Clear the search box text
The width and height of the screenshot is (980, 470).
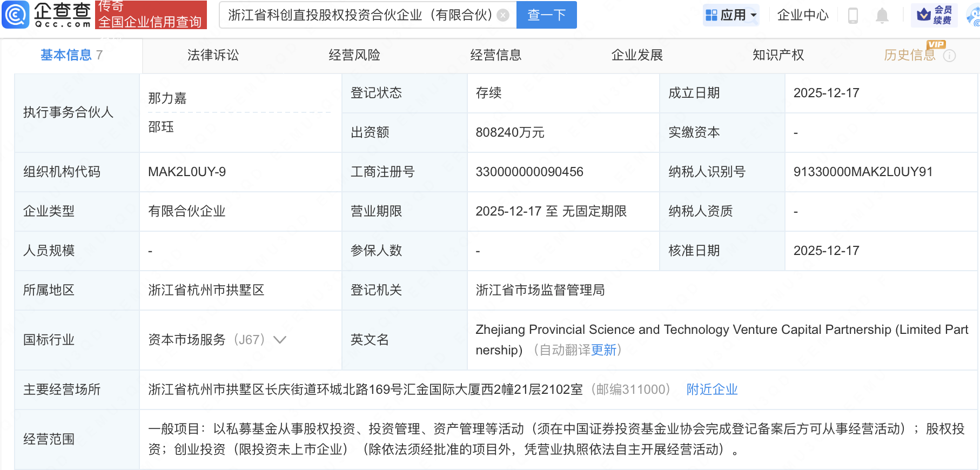pyautogui.click(x=503, y=15)
